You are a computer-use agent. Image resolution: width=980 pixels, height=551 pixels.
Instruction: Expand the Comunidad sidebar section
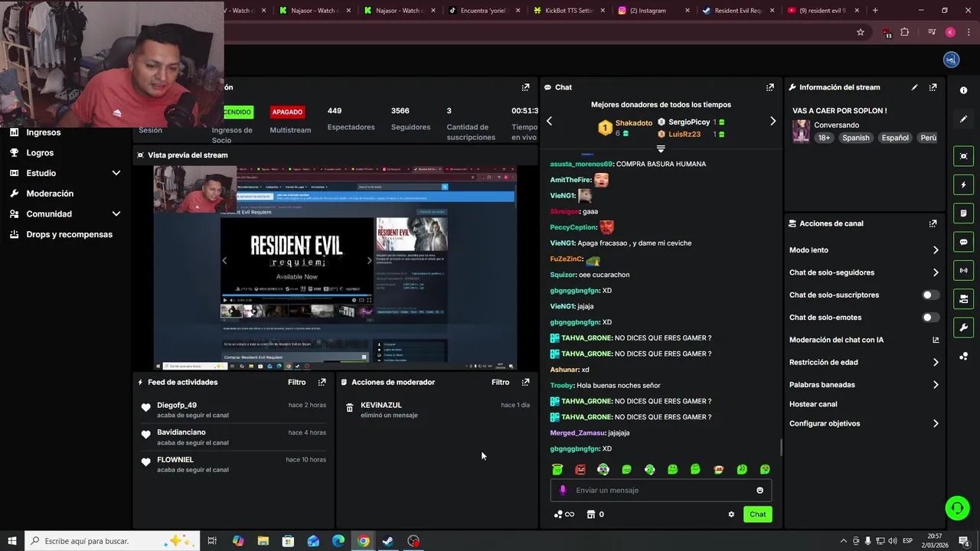point(116,214)
